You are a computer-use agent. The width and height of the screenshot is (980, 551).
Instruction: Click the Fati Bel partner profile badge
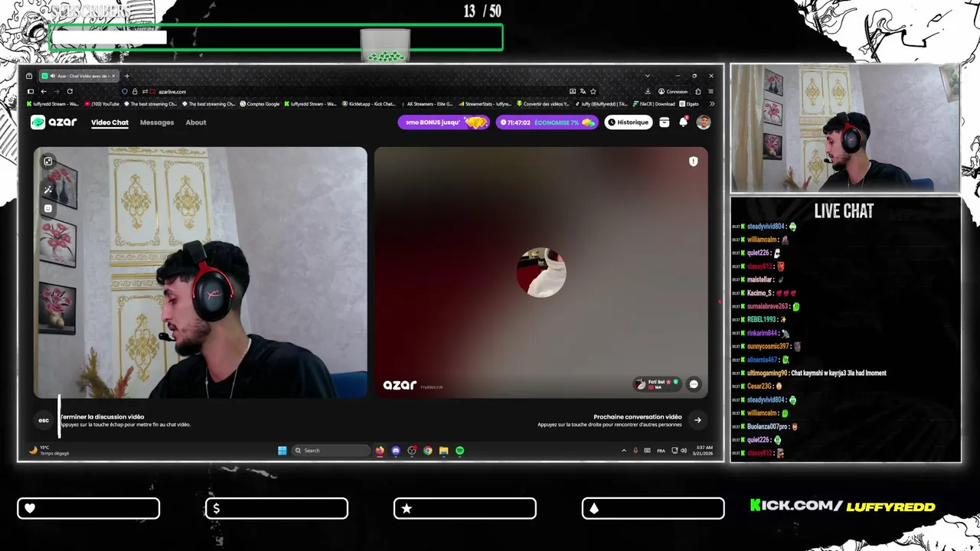point(658,384)
